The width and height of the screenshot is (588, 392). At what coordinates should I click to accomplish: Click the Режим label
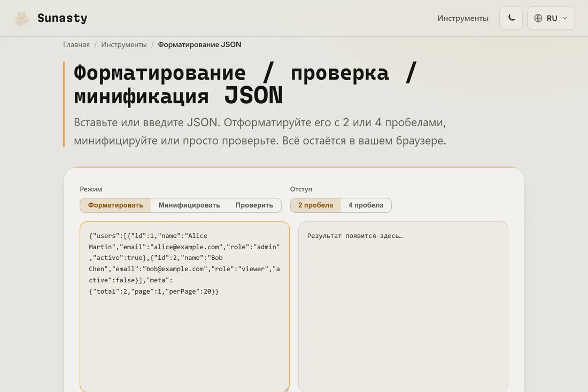[x=91, y=189]
